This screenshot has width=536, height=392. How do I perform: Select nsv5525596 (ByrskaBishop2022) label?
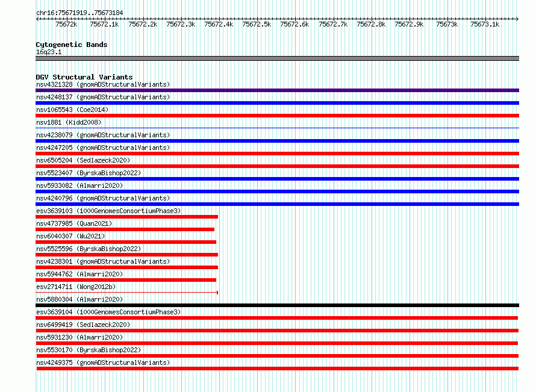point(89,249)
